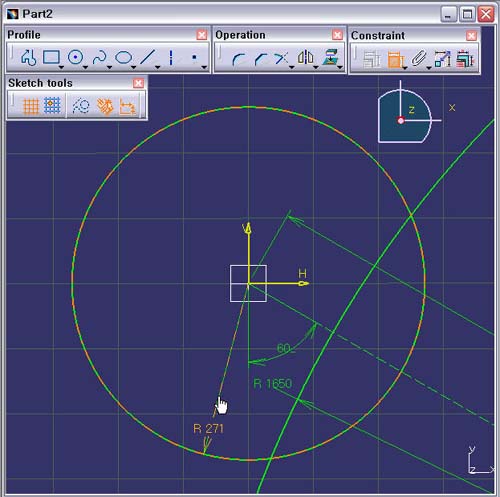Select the Corner fillet tool
Screen dimensions: 500x497
(x=238, y=59)
